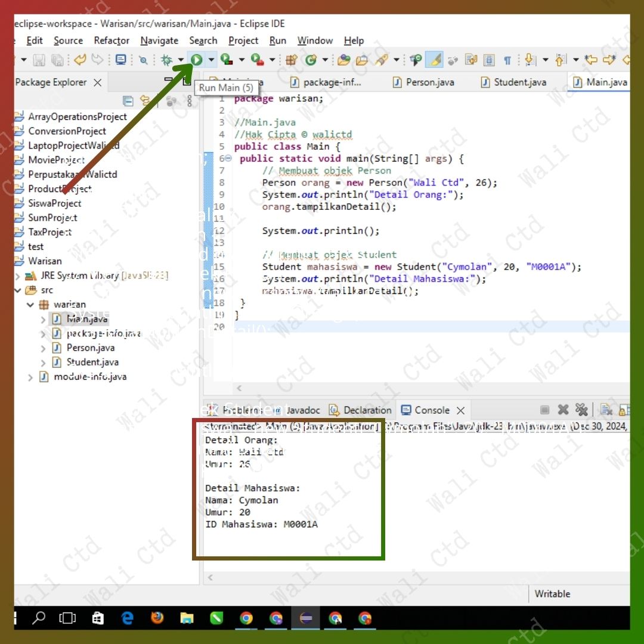Viewport: 644px width, 644px height.
Task: Select Main.java in Package Explorer
Action: [87, 318]
